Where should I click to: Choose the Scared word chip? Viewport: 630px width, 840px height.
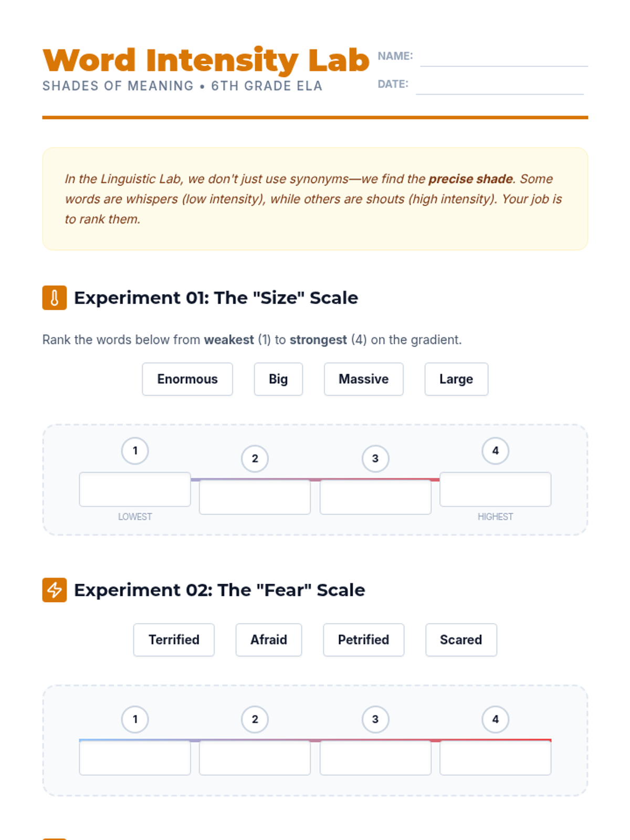[461, 639]
